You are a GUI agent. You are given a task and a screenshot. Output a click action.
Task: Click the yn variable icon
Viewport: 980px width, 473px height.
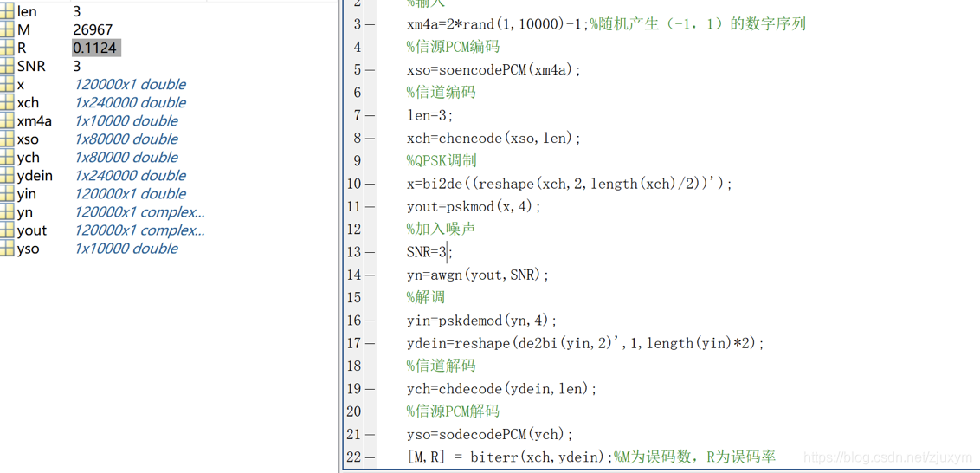tap(6, 211)
